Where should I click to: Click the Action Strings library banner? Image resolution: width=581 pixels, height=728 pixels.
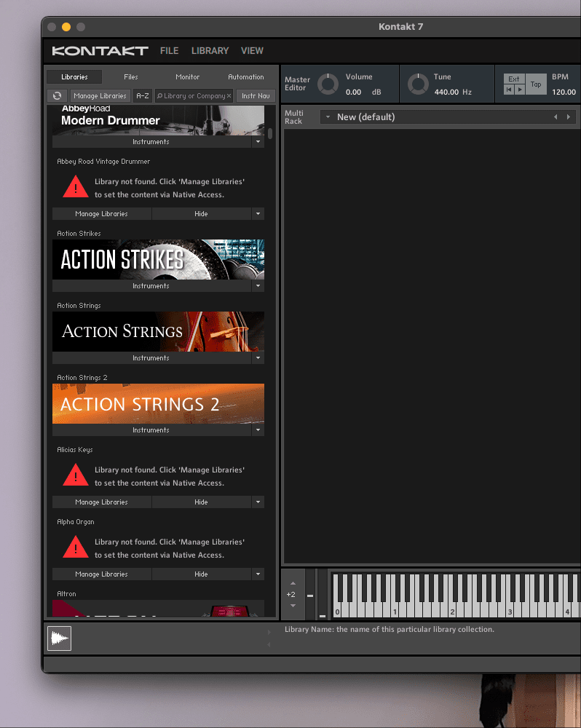159,331
